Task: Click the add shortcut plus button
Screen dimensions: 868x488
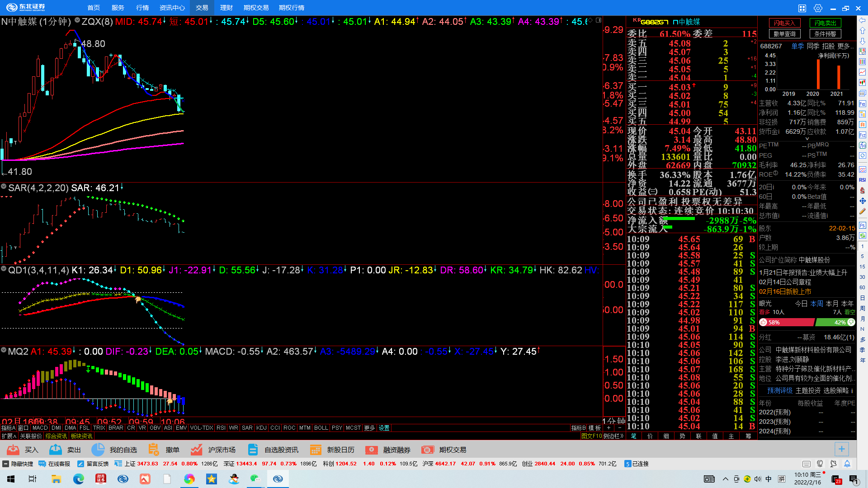Action: (841, 449)
